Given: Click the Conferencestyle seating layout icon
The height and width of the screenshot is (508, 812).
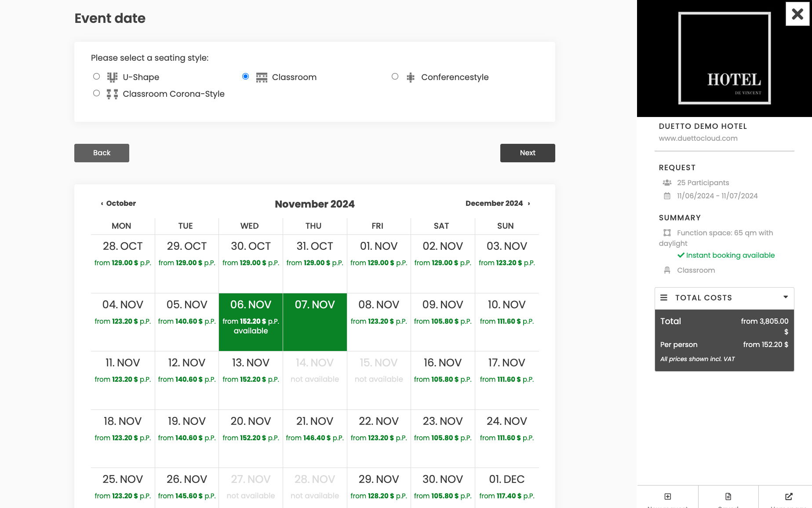Looking at the screenshot, I should [x=411, y=77].
